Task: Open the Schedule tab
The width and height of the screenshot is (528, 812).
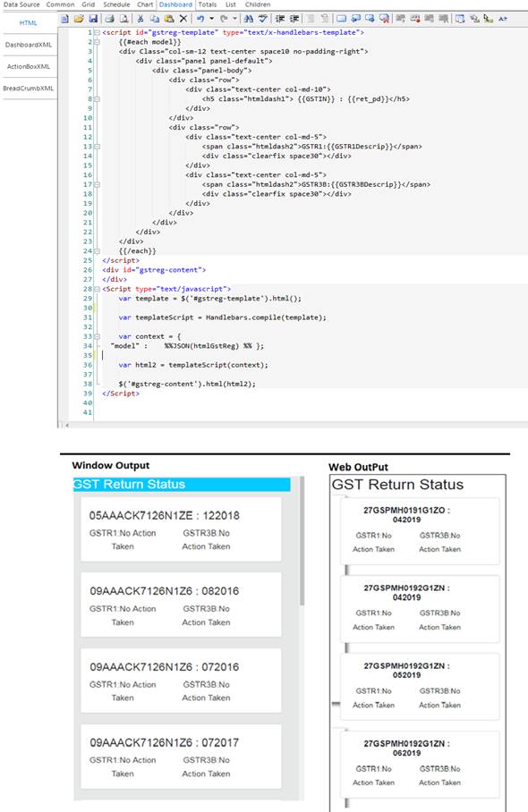Action: click(116, 4)
